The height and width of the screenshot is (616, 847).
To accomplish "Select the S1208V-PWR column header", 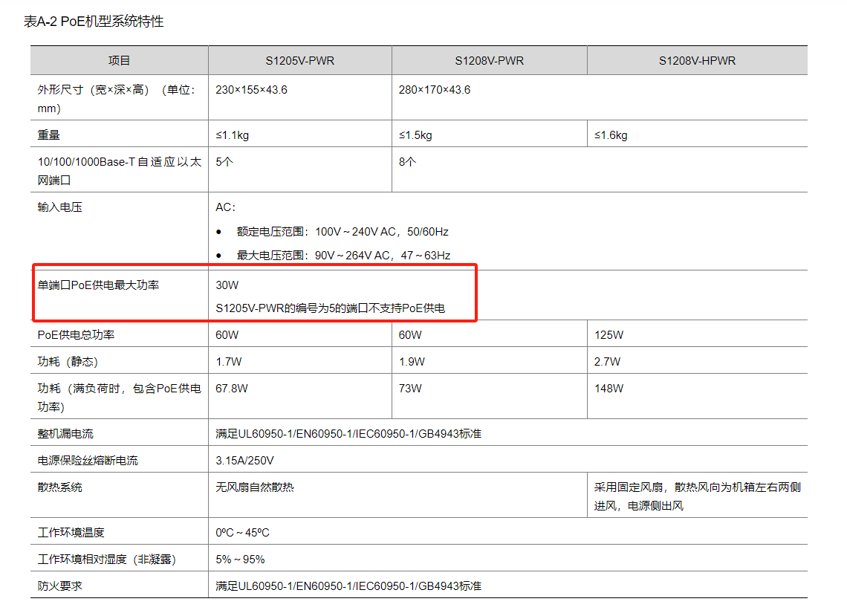I will [490, 61].
